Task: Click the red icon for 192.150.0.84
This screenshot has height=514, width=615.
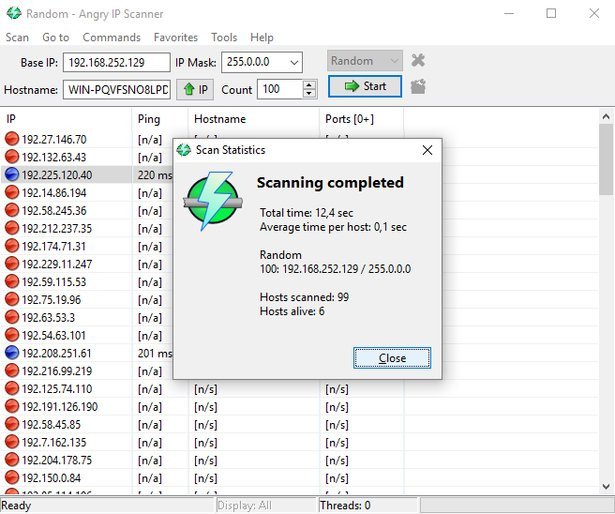Action: [12, 478]
